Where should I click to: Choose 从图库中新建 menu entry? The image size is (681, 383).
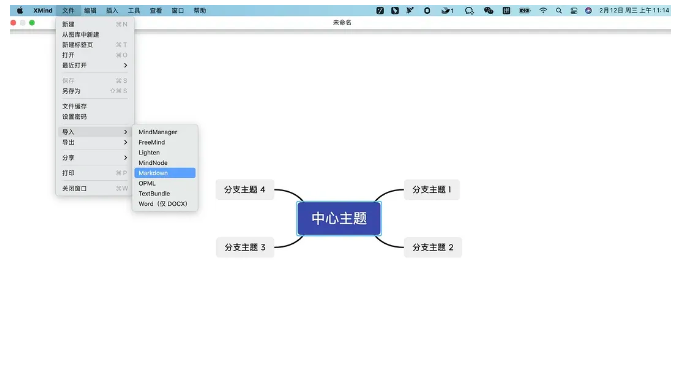95,34
